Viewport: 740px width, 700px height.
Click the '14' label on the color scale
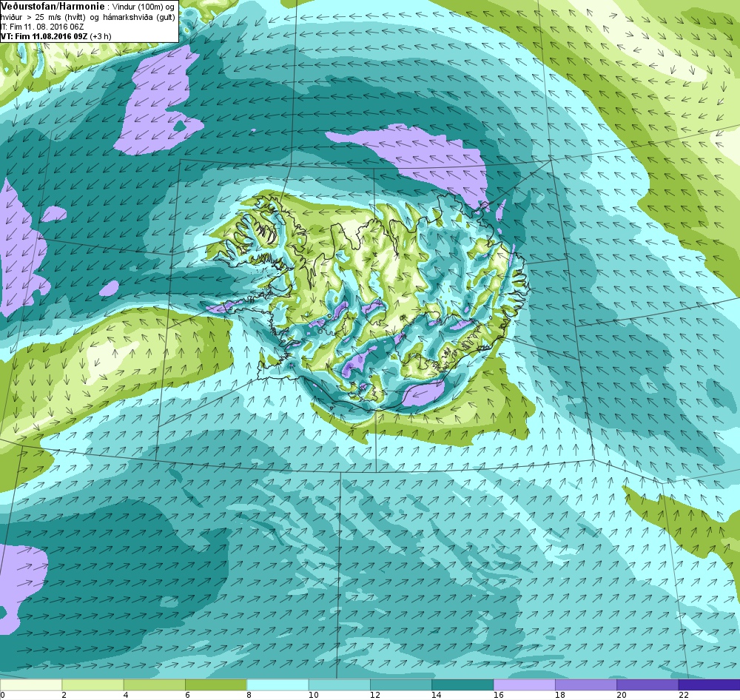click(x=437, y=695)
